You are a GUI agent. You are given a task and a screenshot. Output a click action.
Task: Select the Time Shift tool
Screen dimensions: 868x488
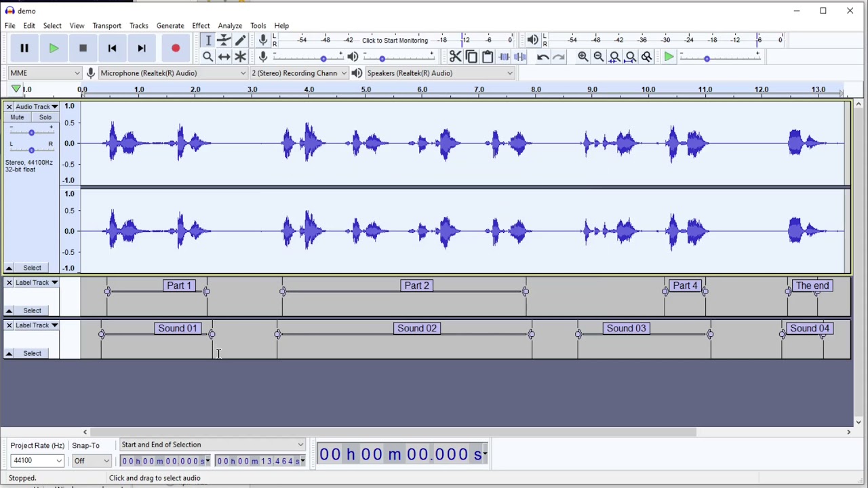tap(224, 57)
